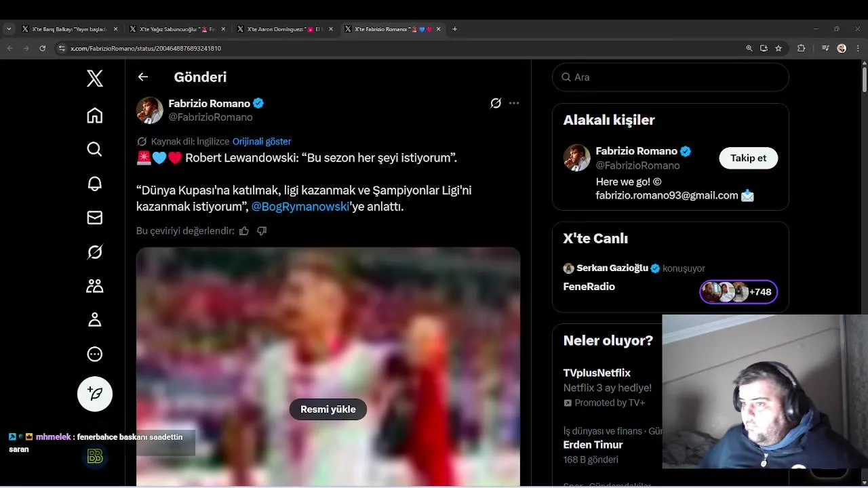The width and height of the screenshot is (868, 488).
Task: Open three-dot menu on the post
Action: tap(514, 103)
